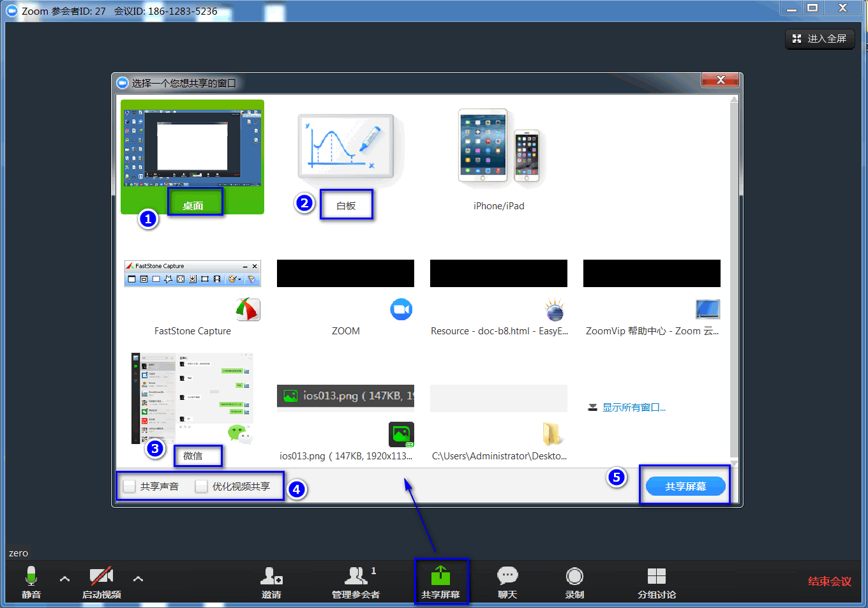Choose the ios013.png image viewer preview

coord(345,396)
